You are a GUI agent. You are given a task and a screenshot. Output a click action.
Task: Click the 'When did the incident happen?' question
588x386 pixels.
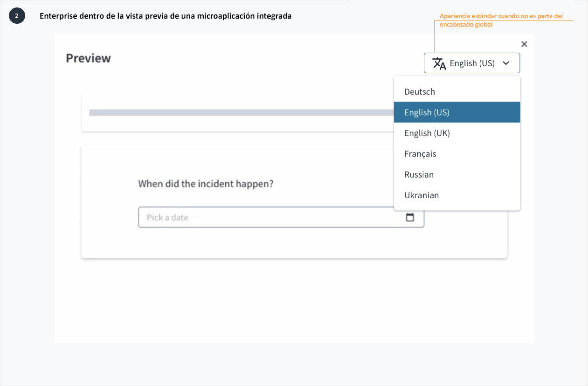pyautogui.click(x=206, y=184)
